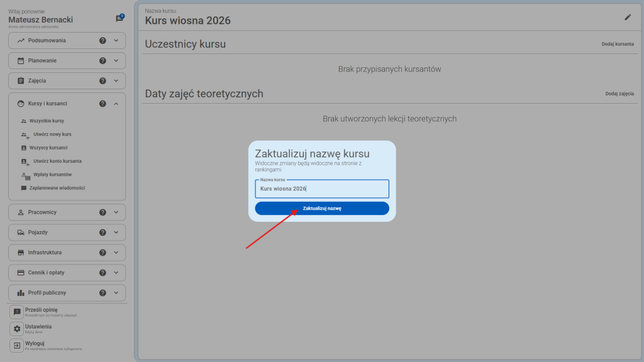
Task: Click the Wyloguj logout icon
Action: click(17, 345)
